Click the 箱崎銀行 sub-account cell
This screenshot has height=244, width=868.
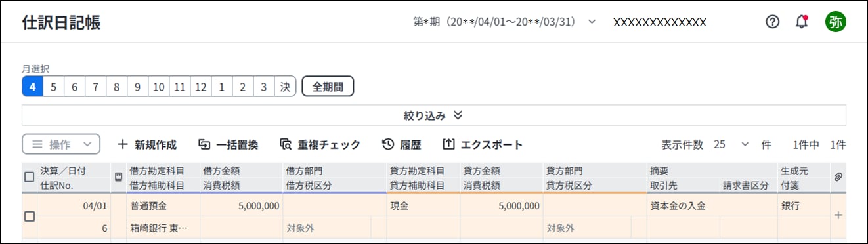tap(163, 228)
